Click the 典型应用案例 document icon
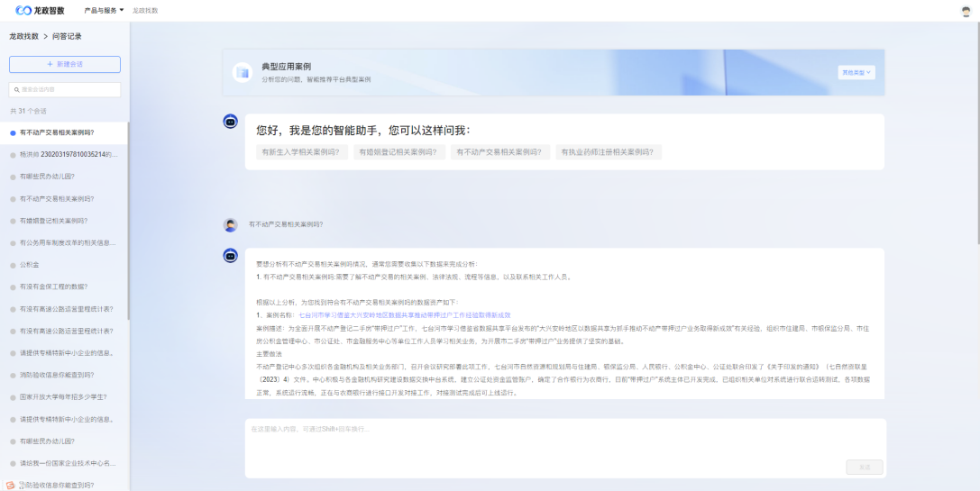This screenshot has height=491, width=980. click(x=242, y=72)
